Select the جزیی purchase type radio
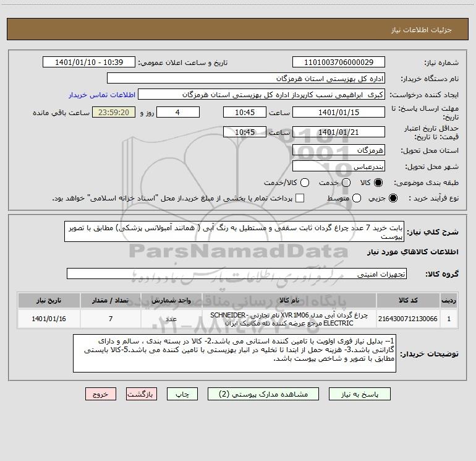476x461 pixels. pyautogui.click(x=393, y=198)
